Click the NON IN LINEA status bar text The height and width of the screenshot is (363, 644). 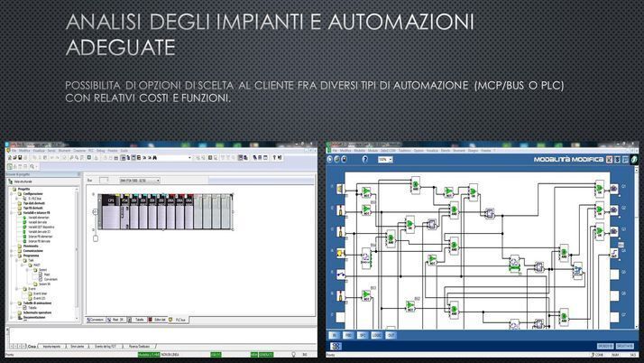click(x=170, y=354)
